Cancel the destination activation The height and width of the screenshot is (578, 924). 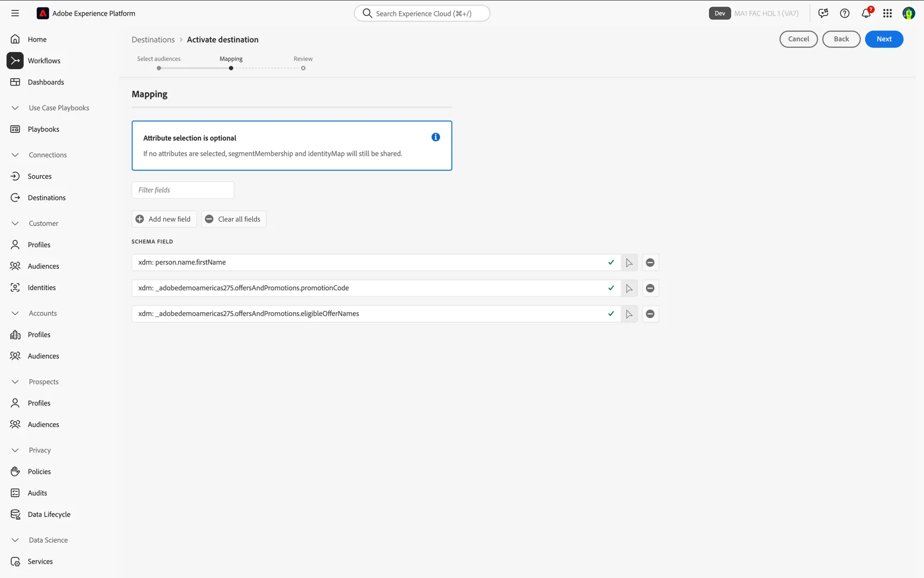tap(798, 39)
